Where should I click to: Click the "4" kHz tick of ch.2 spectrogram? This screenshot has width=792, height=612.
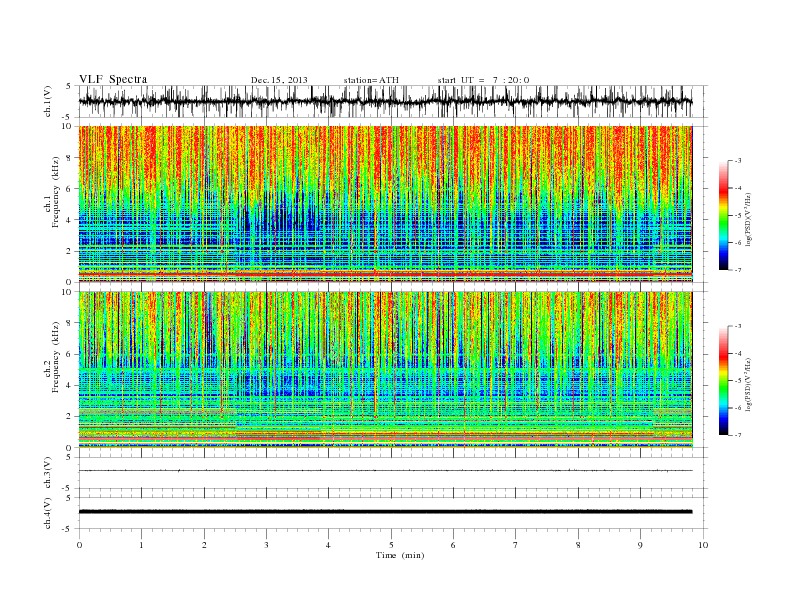[x=70, y=386]
